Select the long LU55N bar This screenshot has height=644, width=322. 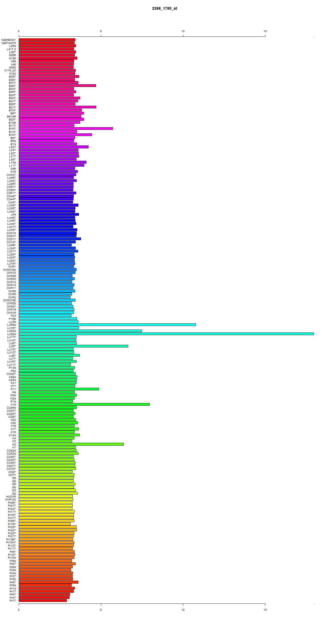point(107,325)
